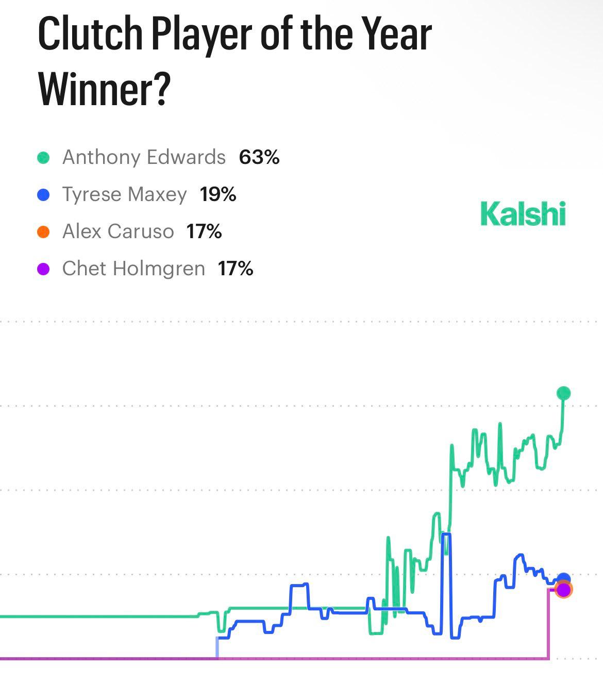This screenshot has width=603, height=700.
Task: Click the green endpoint marker on the chart
Action: click(563, 393)
